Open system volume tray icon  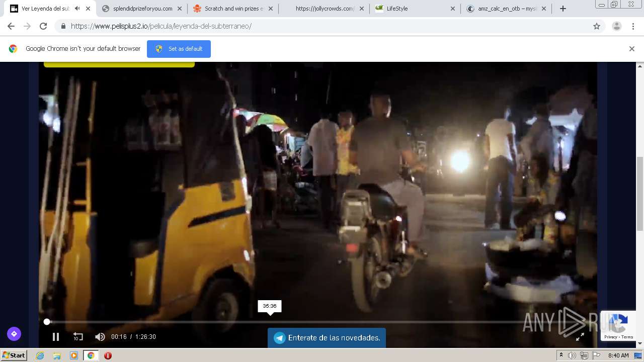pyautogui.click(x=572, y=355)
